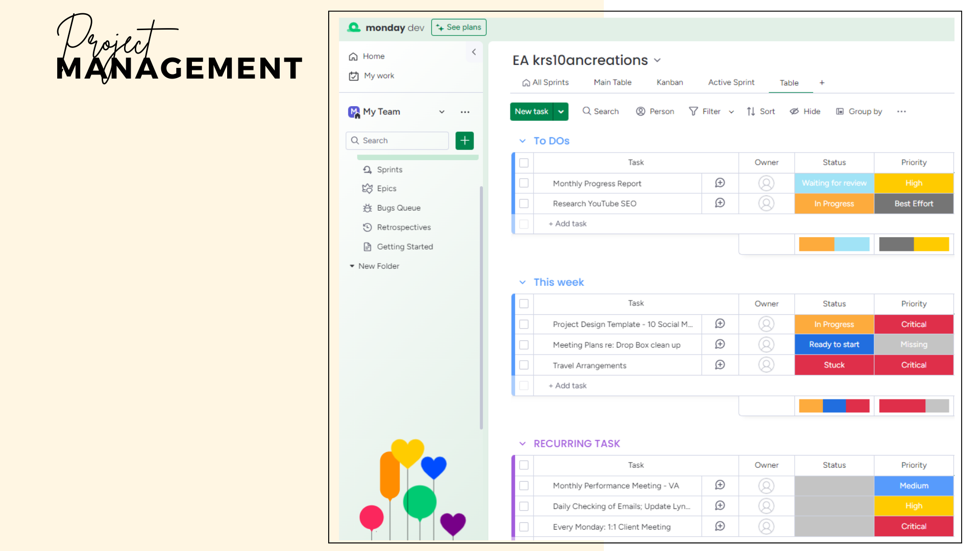Click the See plans button
This screenshot has width=980, height=551.
point(458,27)
